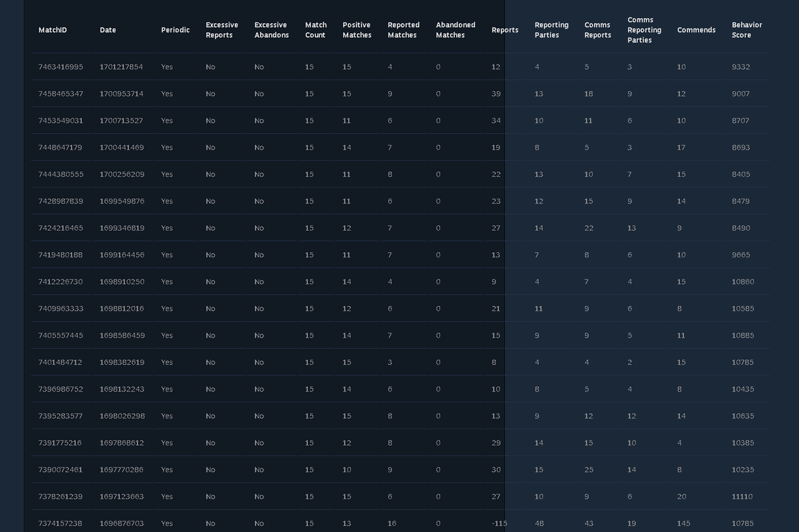Click the Match Count column header
799x532 pixels.
tap(316, 30)
